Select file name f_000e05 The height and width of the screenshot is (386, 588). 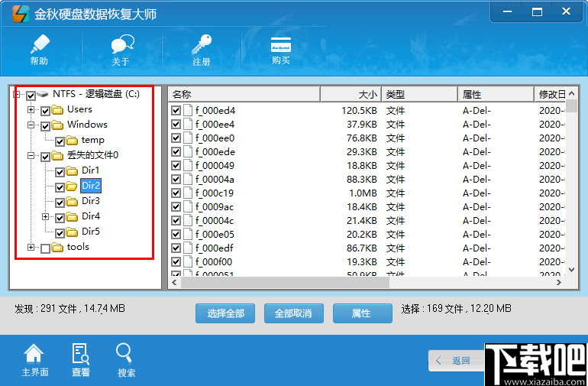point(215,235)
